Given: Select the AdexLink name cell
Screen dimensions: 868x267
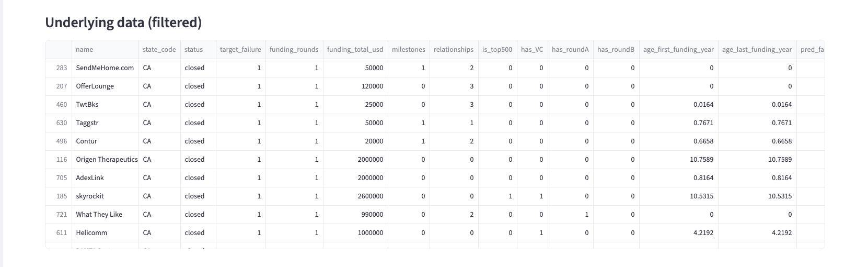Looking at the screenshot, I should 105,178.
